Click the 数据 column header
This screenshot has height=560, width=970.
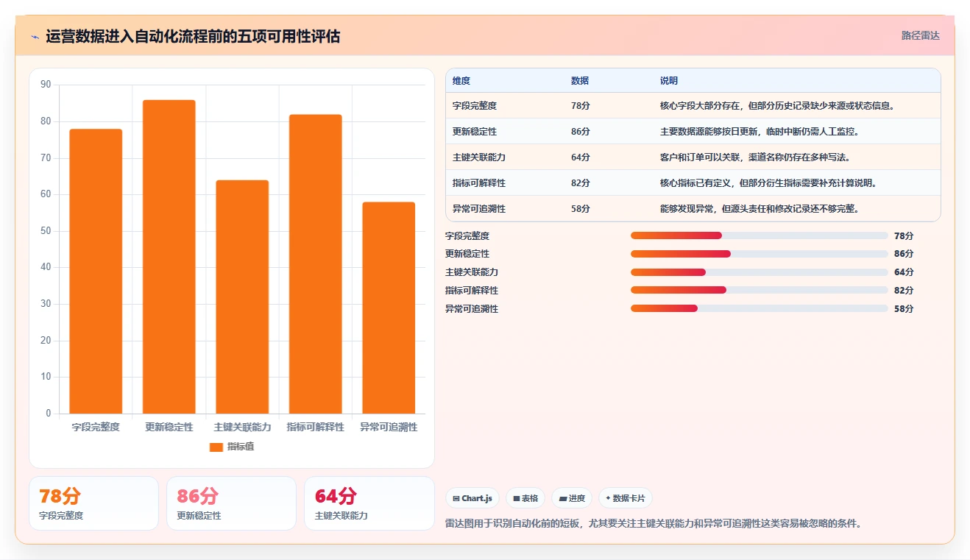[x=580, y=81]
